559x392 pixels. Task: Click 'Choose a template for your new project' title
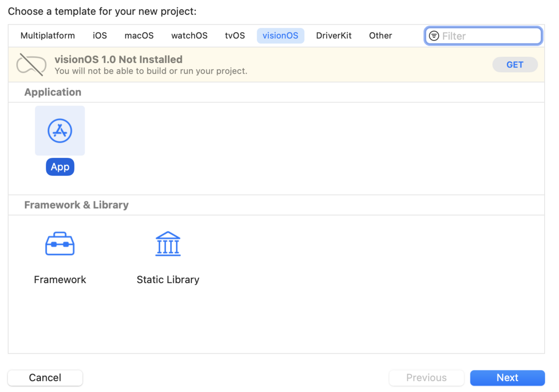pos(102,11)
